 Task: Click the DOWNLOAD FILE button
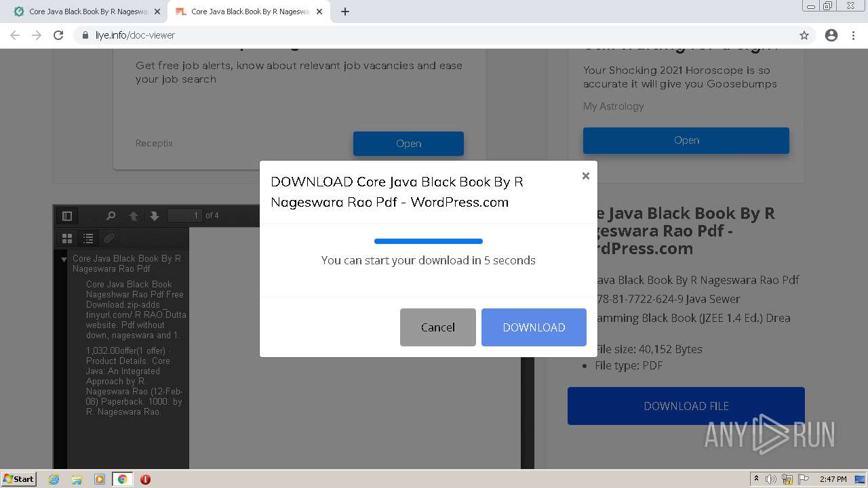click(686, 406)
